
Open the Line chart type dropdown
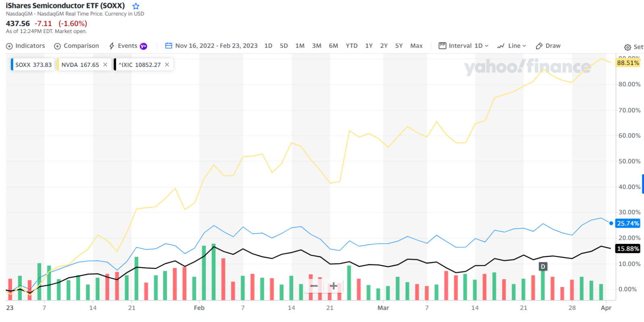pyautogui.click(x=512, y=46)
